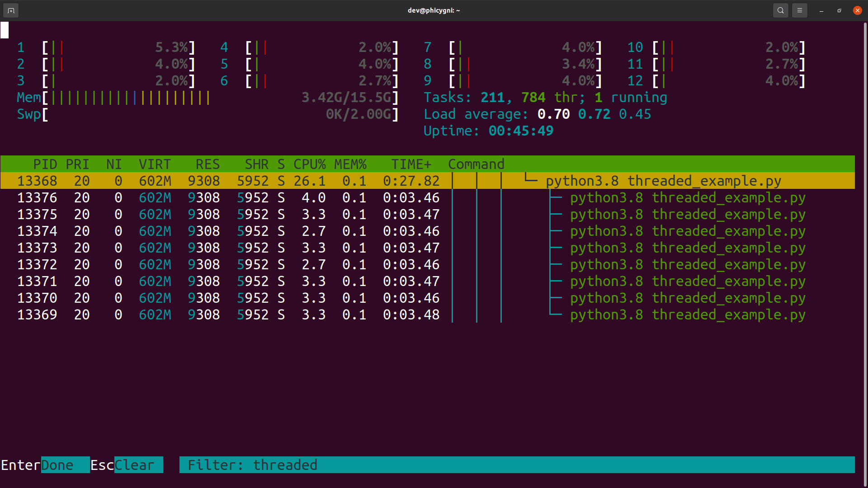Click the Mem usage meter bar
Screen dimensions: 868x488
click(127, 97)
